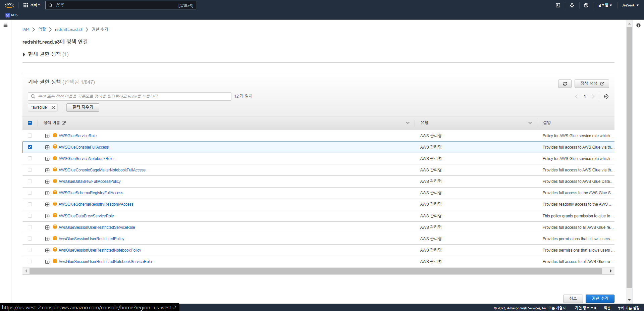Click the vertical page scrollbar

629,158
